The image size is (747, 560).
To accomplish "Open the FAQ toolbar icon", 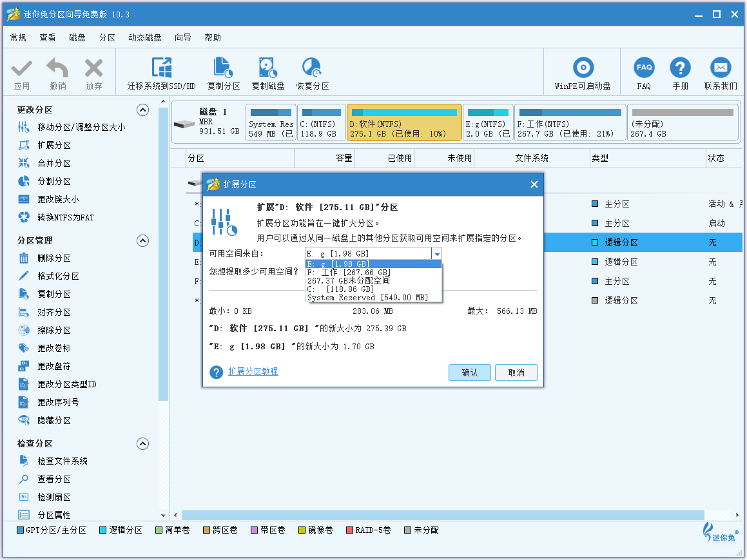I will pos(644,68).
